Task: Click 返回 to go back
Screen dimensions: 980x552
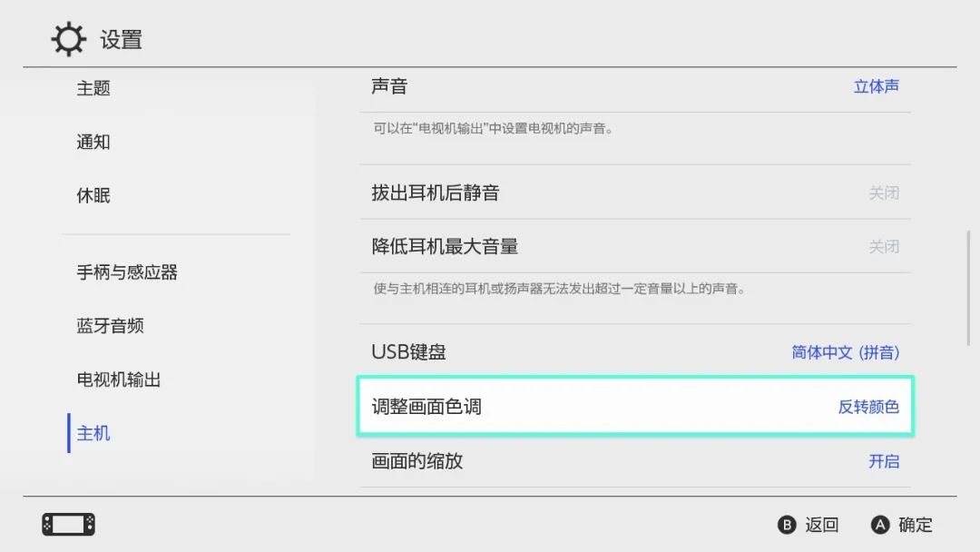Action: click(822, 525)
